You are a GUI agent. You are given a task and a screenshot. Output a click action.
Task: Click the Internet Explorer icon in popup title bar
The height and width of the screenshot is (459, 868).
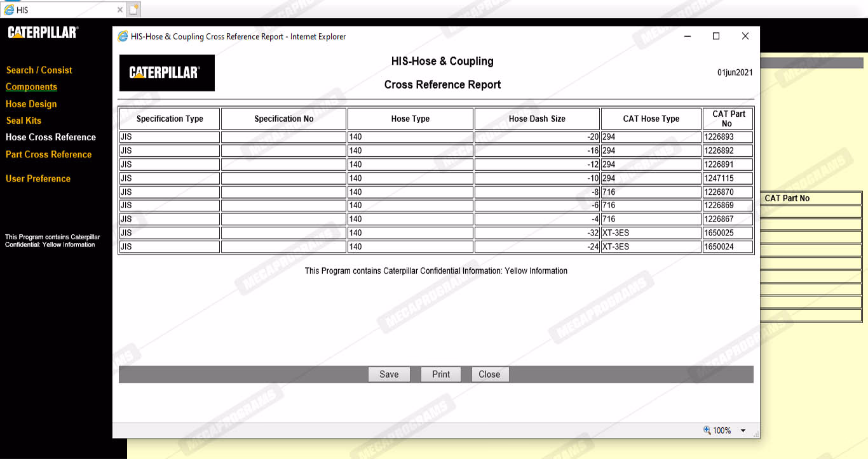(x=123, y=36)
